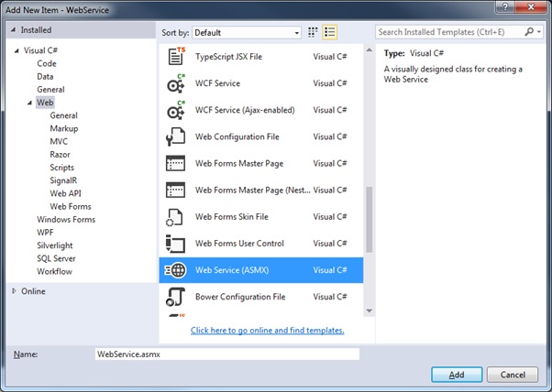This screenshot has width=552, height=392.
Task: Click the WCF Service gear icon
Action: tap(176, 83)
